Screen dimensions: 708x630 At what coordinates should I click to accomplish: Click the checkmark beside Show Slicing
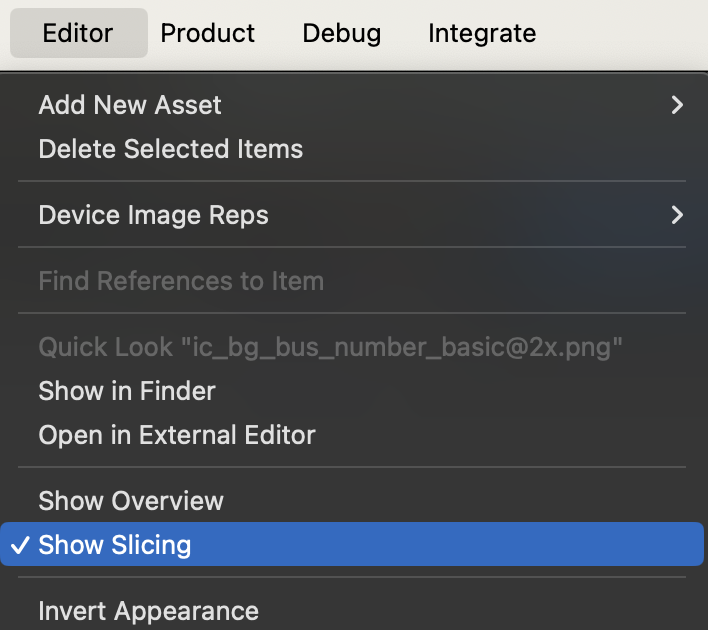pos(20,545)
